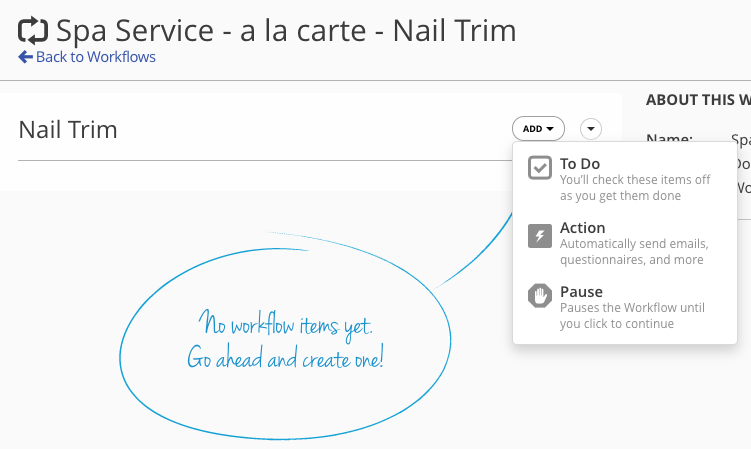Viewport: 751px width, 449px height.
Task: Click the Spa Service page title text
Action: tap(286, 30)
